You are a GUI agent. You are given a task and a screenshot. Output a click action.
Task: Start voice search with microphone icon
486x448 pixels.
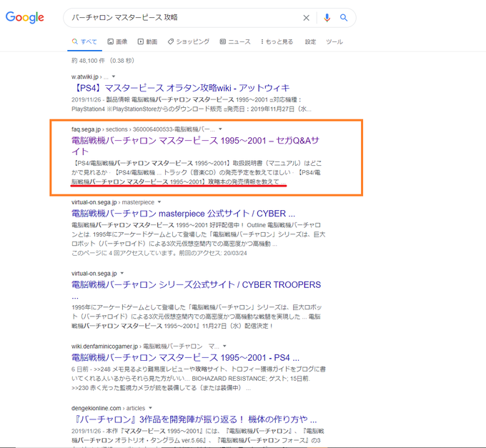pos(327,18)
